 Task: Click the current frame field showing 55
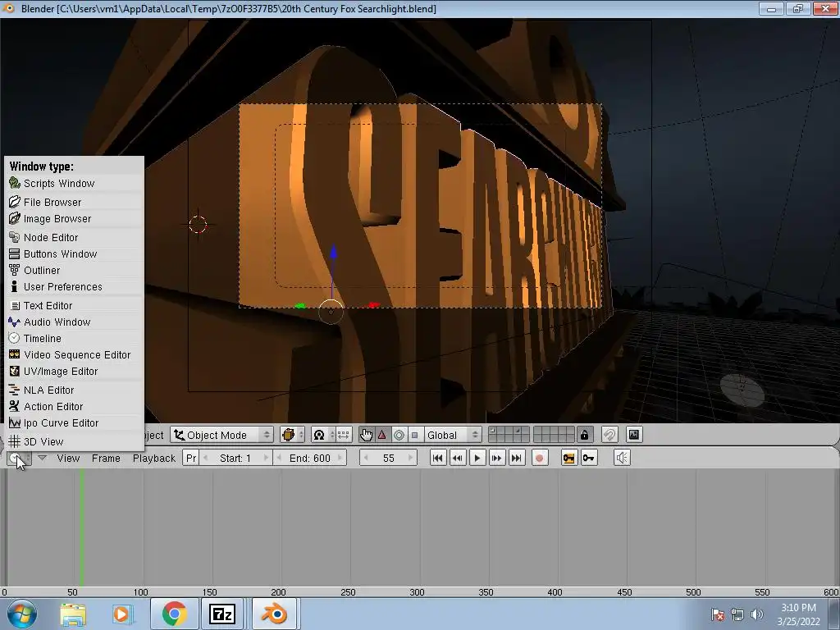pyautogui.click(x=388, y=458)
